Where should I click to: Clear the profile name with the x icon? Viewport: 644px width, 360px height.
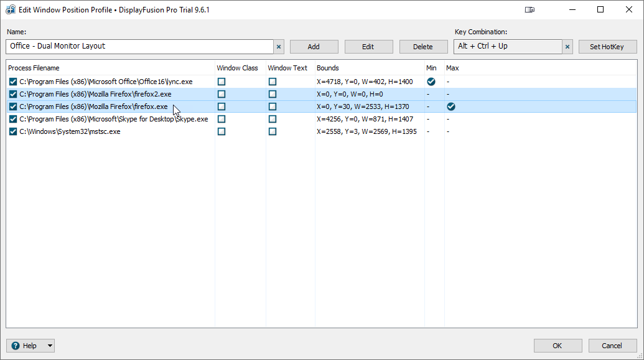coord(279,47)
